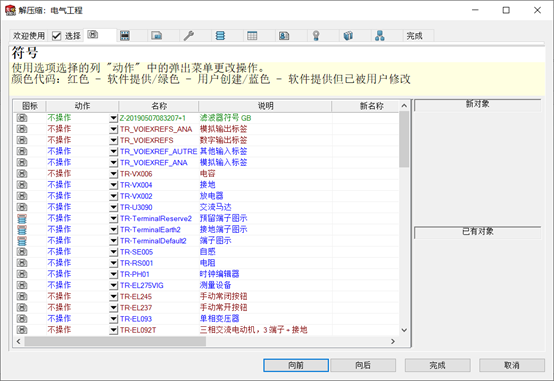Sort by the 名称 column header
554x381 pixels.
coord(159,106)
